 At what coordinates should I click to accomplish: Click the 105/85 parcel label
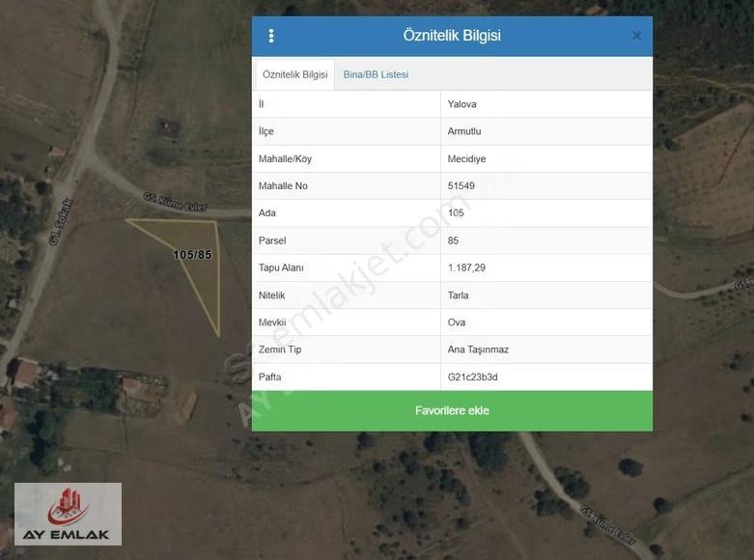click(x=192, y=255)
